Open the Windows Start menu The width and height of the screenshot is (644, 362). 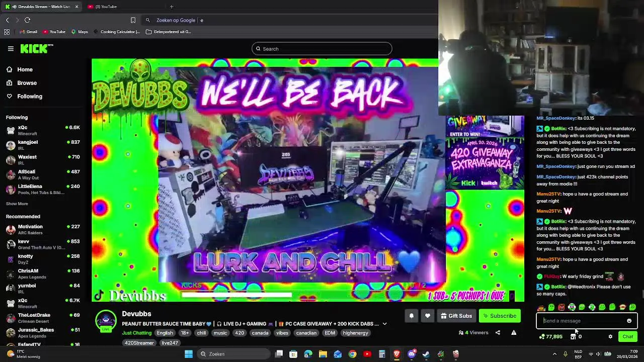189,354
